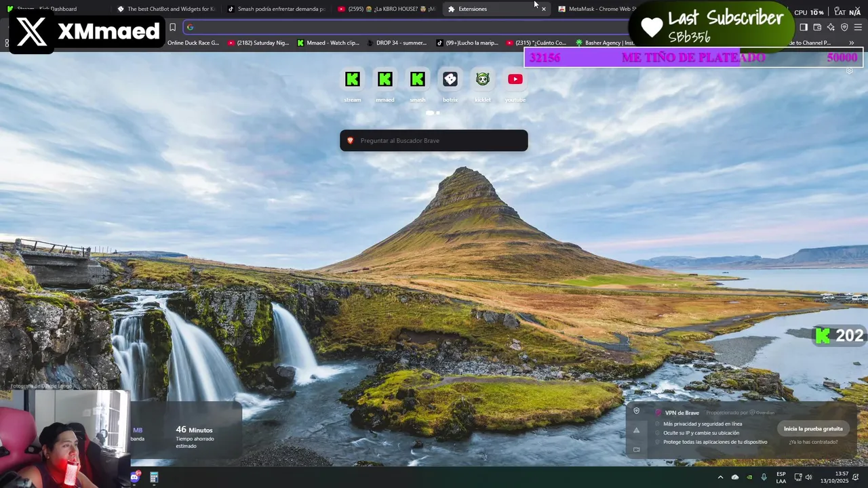Open the volume speaker tray icon
Image resolution: width=868 pixels, height=488 pixels.
point(808,477)
